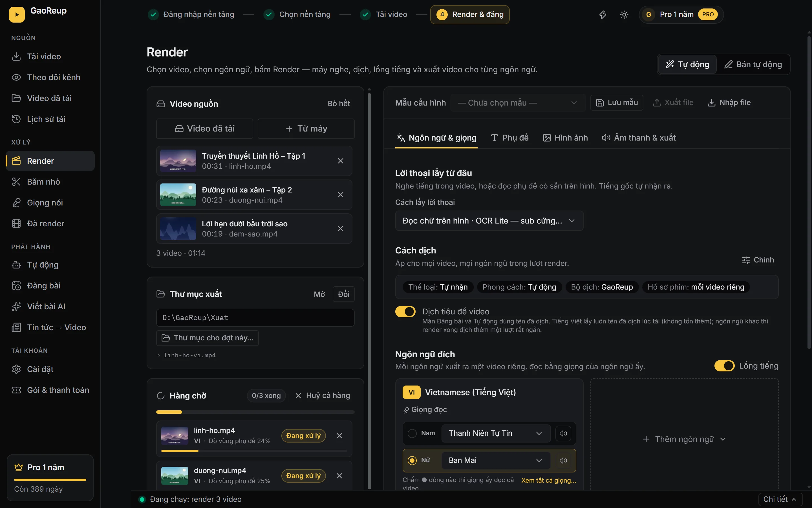Click the GaoReup play logo icon
This screenshot has height=508, width=812.
point(17,14)
